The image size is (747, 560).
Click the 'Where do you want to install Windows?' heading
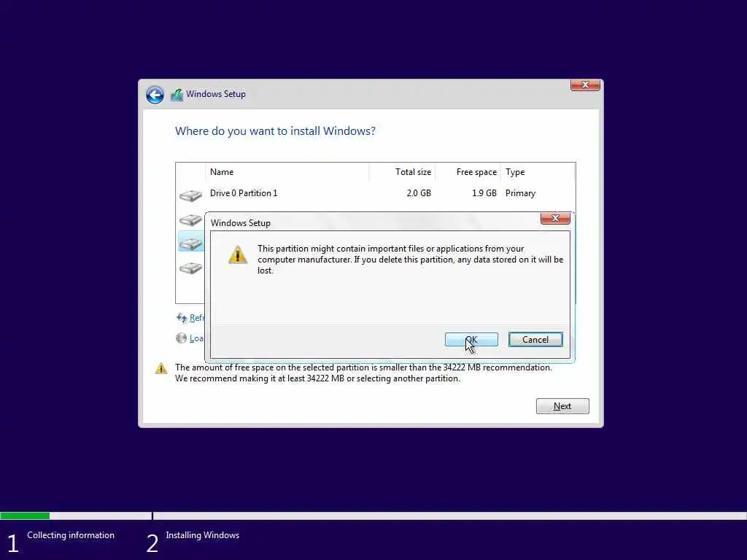pyautogui.click(x=275, y=131)
